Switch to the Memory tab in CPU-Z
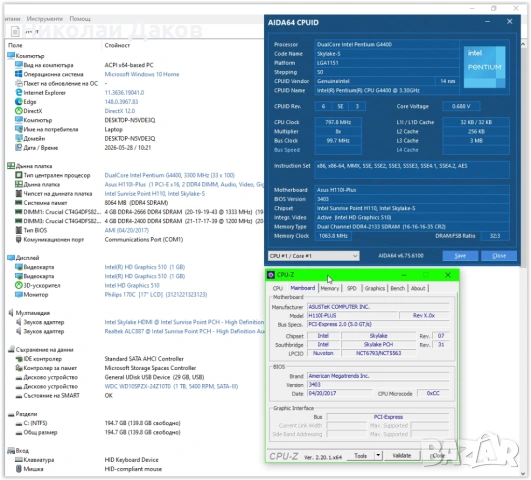Screen dimensions: 531x480 point(330,288)
